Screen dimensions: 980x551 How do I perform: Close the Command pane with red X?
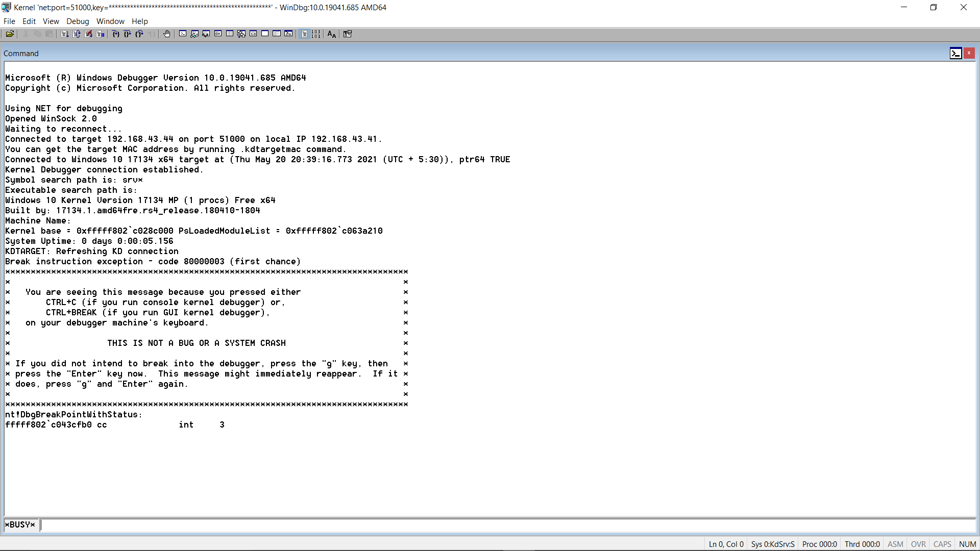[x=969, y=53]
